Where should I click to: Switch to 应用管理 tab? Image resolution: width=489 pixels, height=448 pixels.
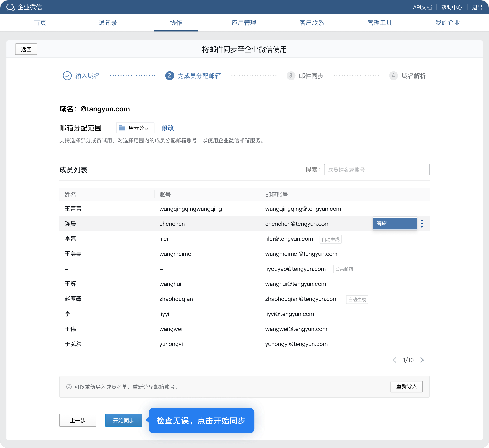(x=244, y=23)
